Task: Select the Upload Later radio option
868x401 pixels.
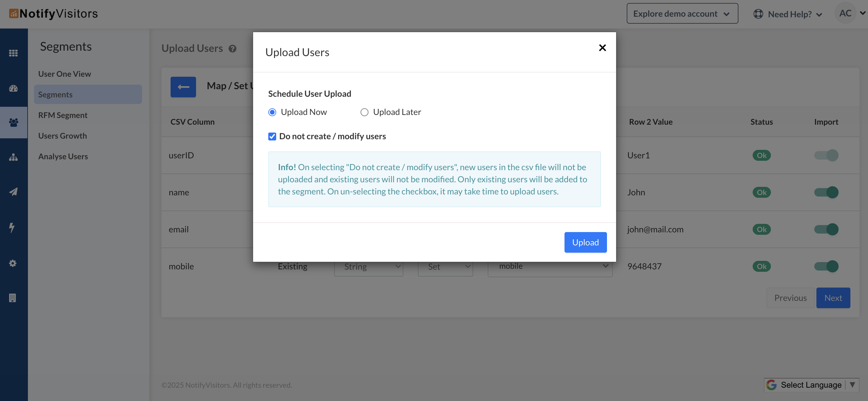Action: (364, 112)
